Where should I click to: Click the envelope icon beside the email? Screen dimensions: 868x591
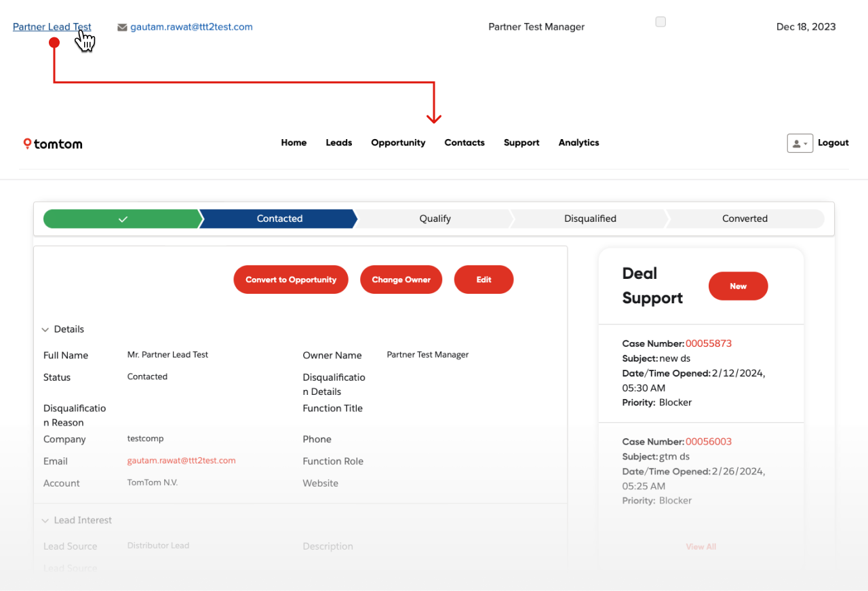pos(122,28)
